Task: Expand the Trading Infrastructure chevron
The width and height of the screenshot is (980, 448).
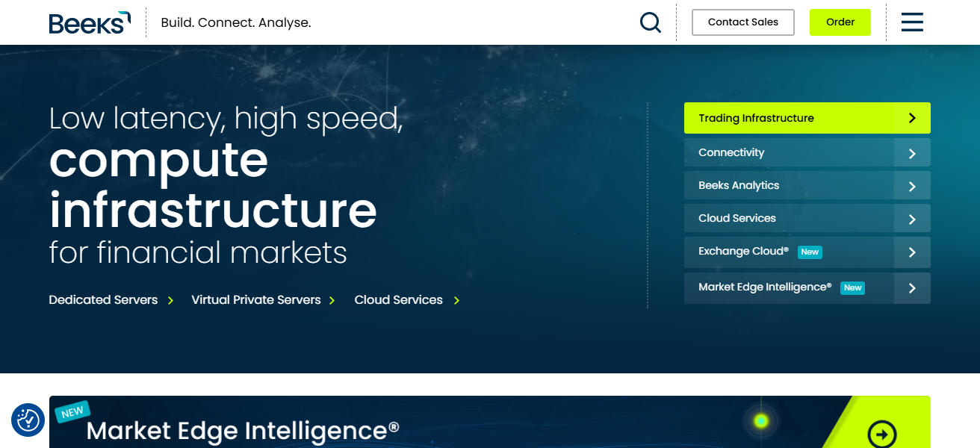Action: (911, 117)
